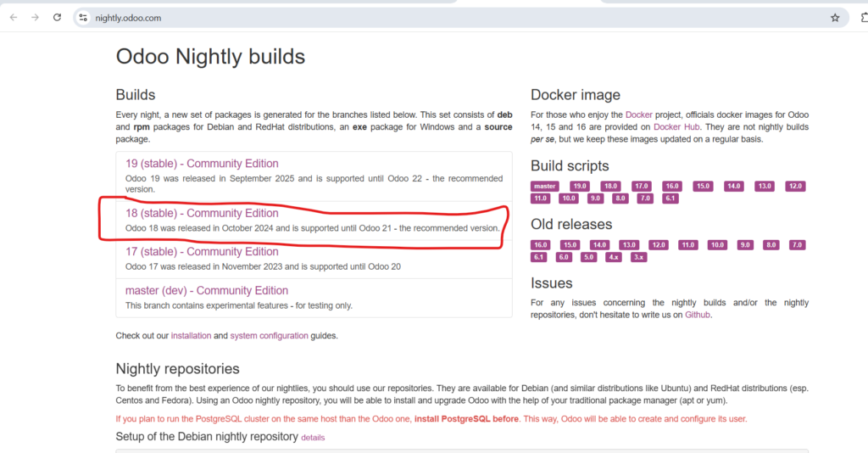Visit the Github link under Issues
Image resolution: width=868 pixels, height=453 pixels.
pos(698,315)
